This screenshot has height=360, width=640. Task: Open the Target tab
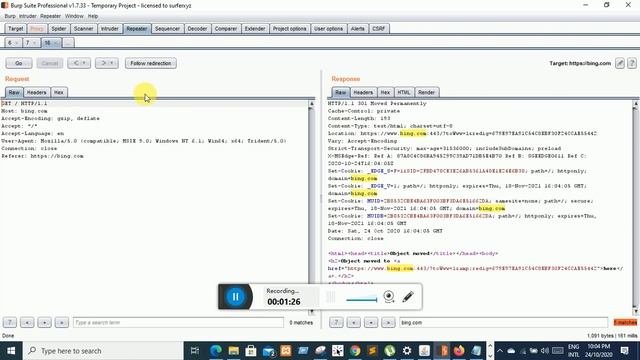click(16, 29)
